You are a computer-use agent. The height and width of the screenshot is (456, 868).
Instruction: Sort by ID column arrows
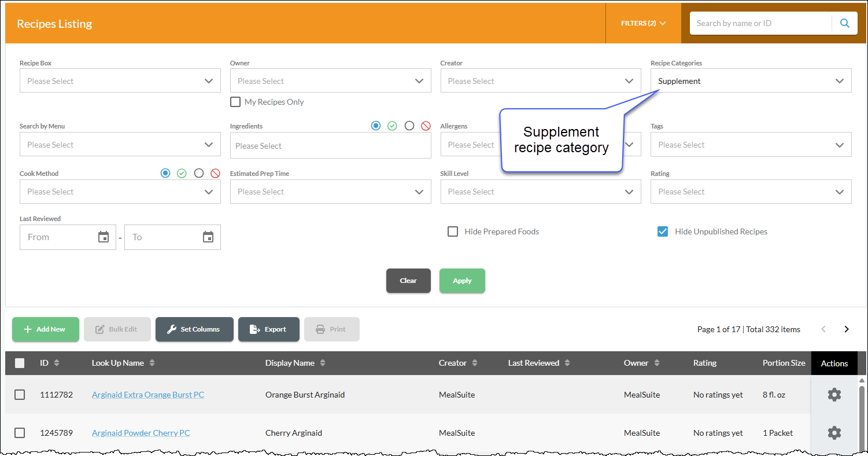(57, 363)
